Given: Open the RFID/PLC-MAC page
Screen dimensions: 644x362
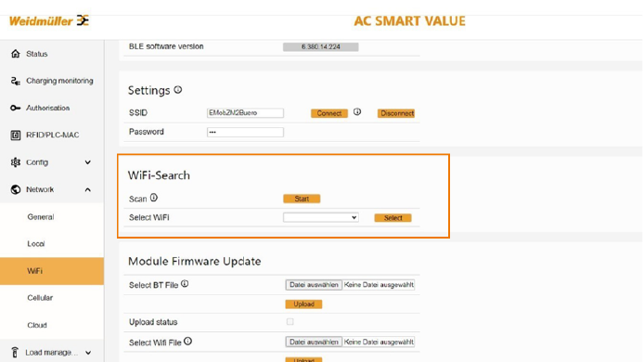Looking at the screenshot, I should (53, 136).
